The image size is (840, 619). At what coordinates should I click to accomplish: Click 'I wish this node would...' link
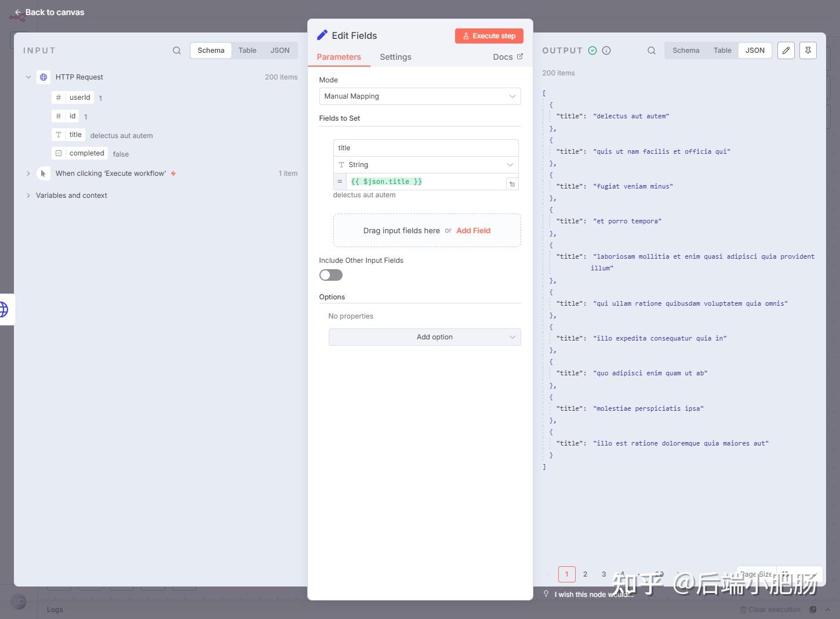click(594, 595)
